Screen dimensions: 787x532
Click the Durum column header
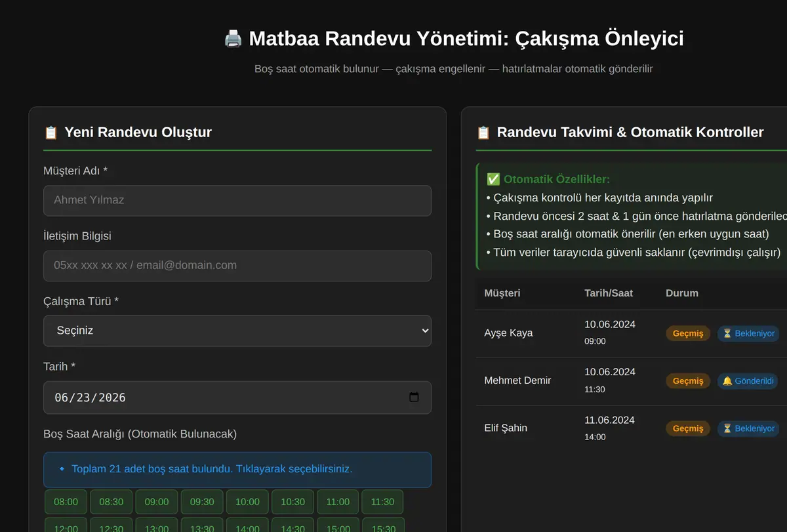(x=682, y=293)
